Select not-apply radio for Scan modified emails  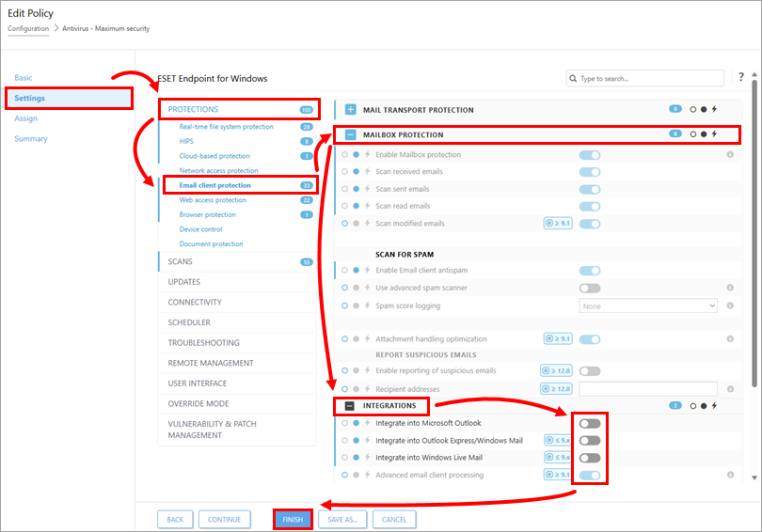click(344, 224)
